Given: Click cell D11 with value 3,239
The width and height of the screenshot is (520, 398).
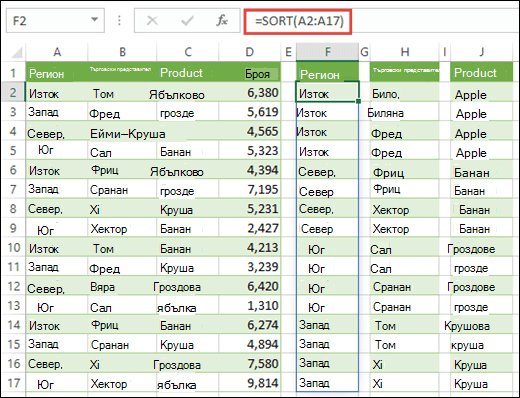Looking at the screenshot, I should click(249, 267).
